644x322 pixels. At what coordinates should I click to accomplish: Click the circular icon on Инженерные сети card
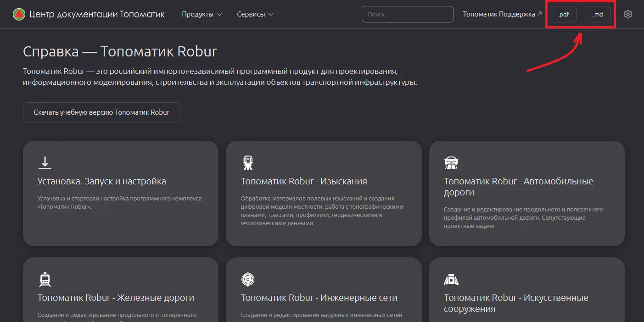[x=248, y=279]
